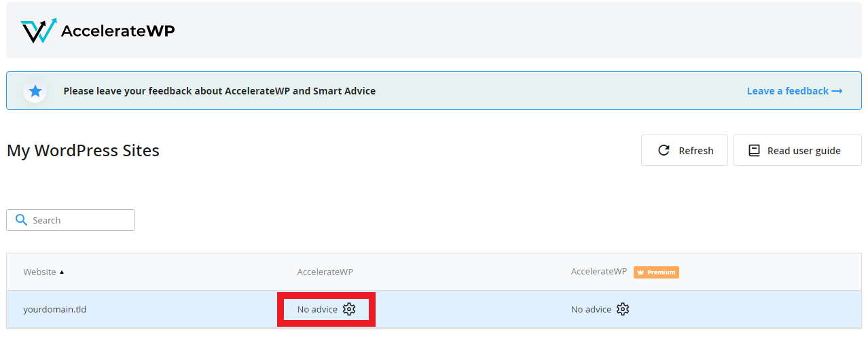This screenshot has height=341, width=868.
Task: Click the AccelerateWP logo icon
Action: click(x=39, y=31)
